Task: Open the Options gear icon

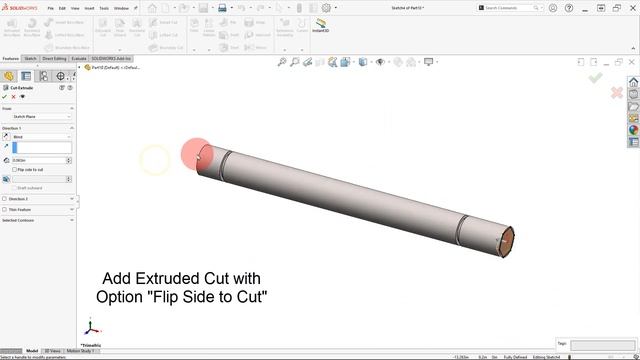Action: [326, 8]
